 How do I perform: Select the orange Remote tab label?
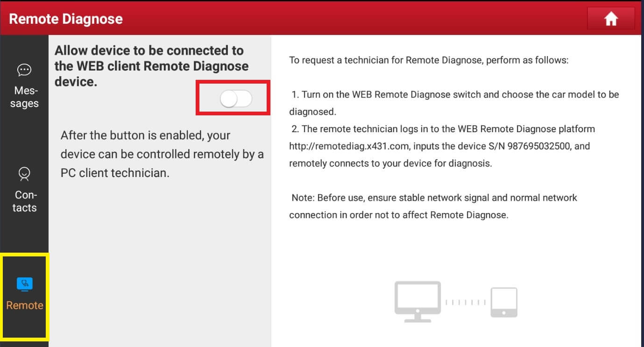[24, 305]
